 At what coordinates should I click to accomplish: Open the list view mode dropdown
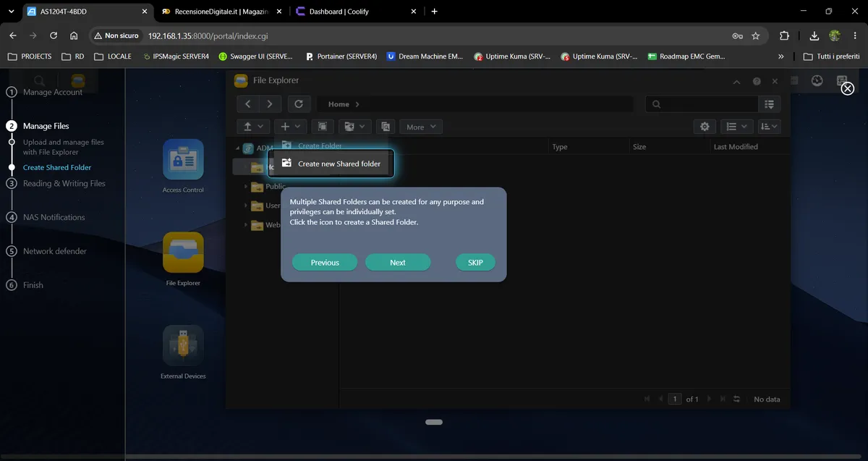tap(736, 127)
